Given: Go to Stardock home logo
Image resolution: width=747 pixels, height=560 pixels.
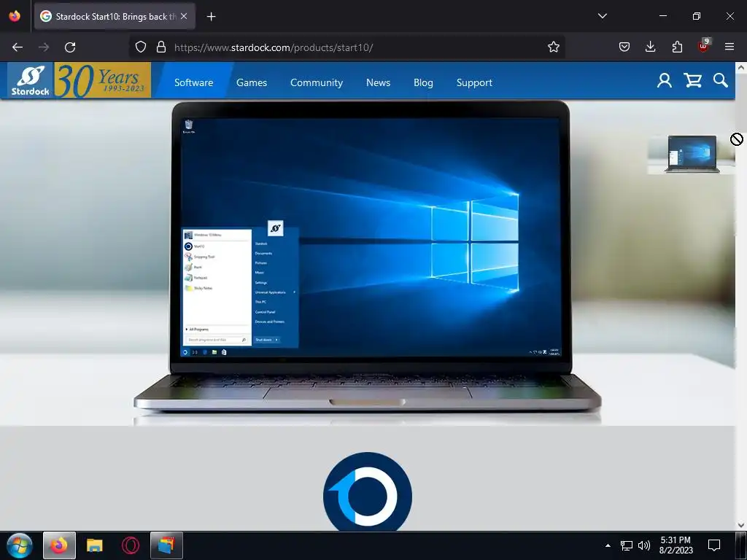Looking at the screenshot, I should click(x=31, y=80).
